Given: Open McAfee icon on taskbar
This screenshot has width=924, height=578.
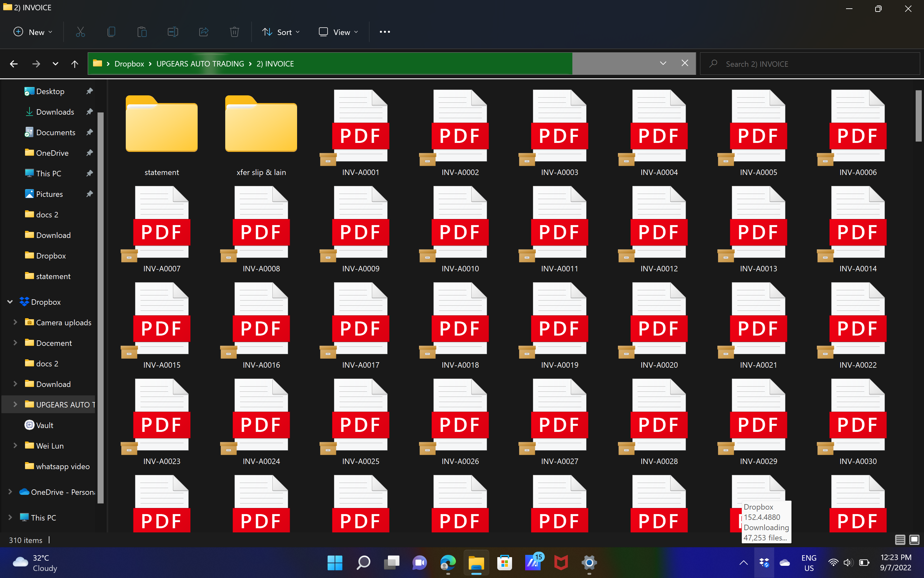Looking at the screenshot, I should point(561,563).
